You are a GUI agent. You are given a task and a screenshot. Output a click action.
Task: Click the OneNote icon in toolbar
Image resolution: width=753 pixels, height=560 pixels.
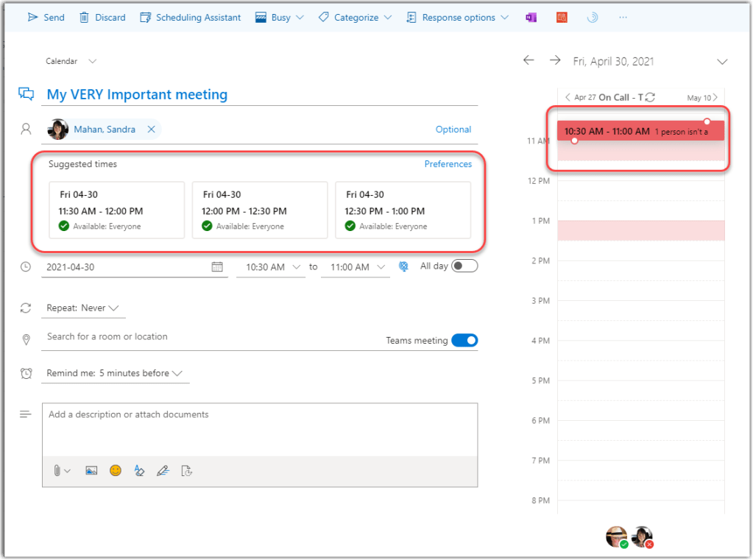531,18
